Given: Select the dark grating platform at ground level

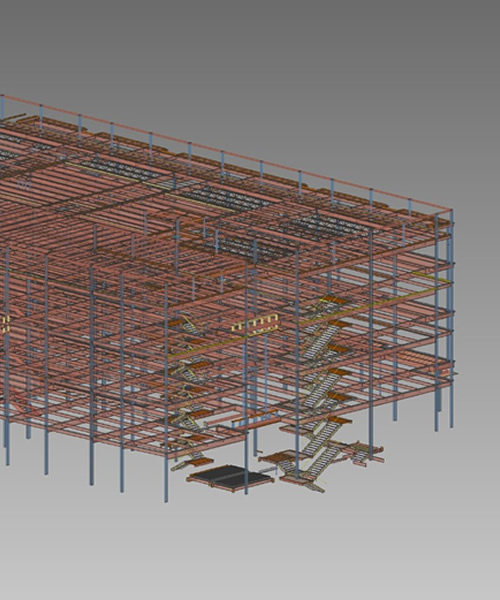Looking at the screenshot, I should [x=230, y=478].
